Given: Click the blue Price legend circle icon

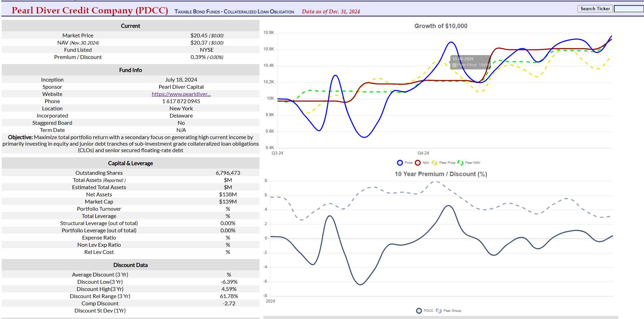Looking at the screenshot, I should pyautogui.click(x=400, y=162).
